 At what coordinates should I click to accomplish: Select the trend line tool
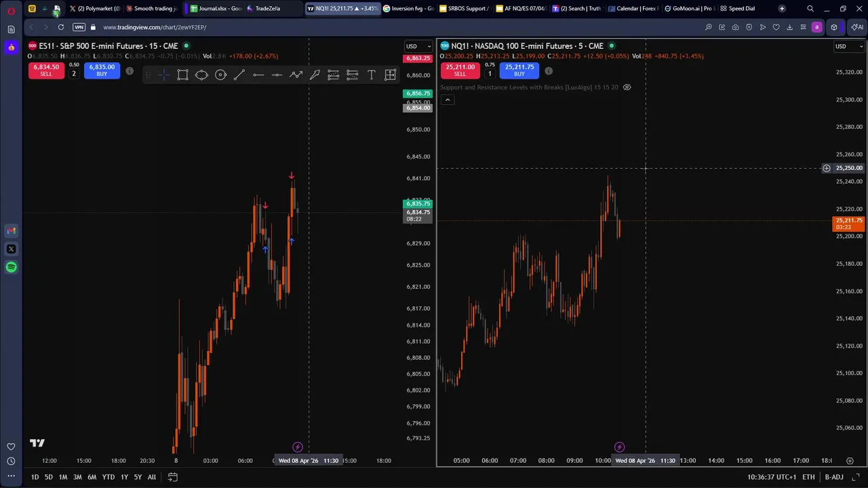coord(239,75)
